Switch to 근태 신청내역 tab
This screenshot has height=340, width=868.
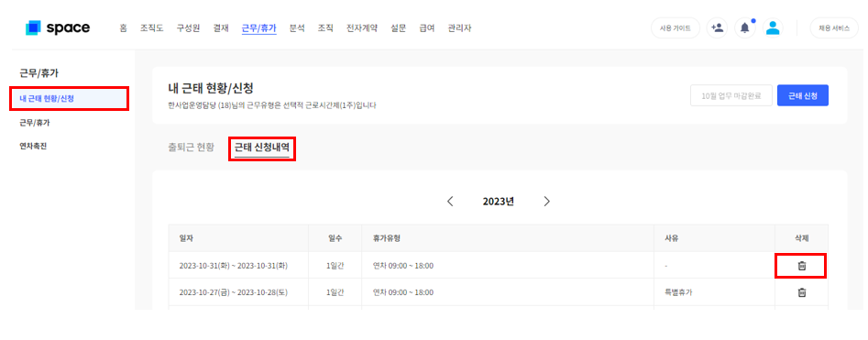pyautogui.click(x=262, y=148)
